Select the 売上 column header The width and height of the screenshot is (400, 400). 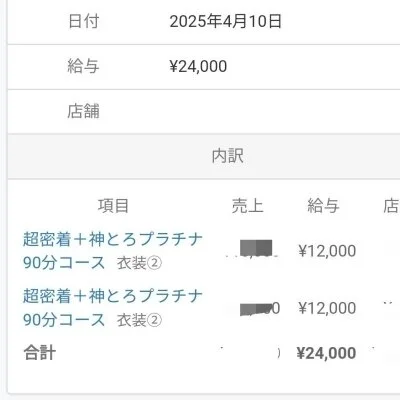point(247,206)
